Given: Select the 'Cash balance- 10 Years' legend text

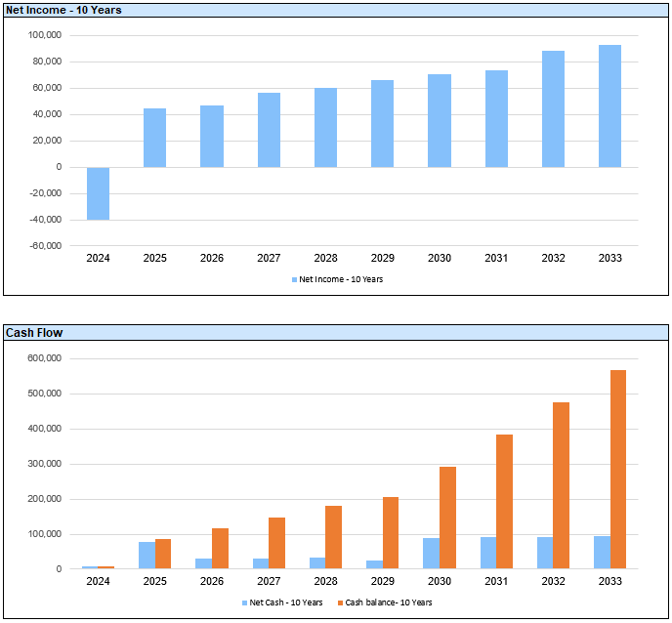Looking at the screenshot, I should tap(388, 602).
